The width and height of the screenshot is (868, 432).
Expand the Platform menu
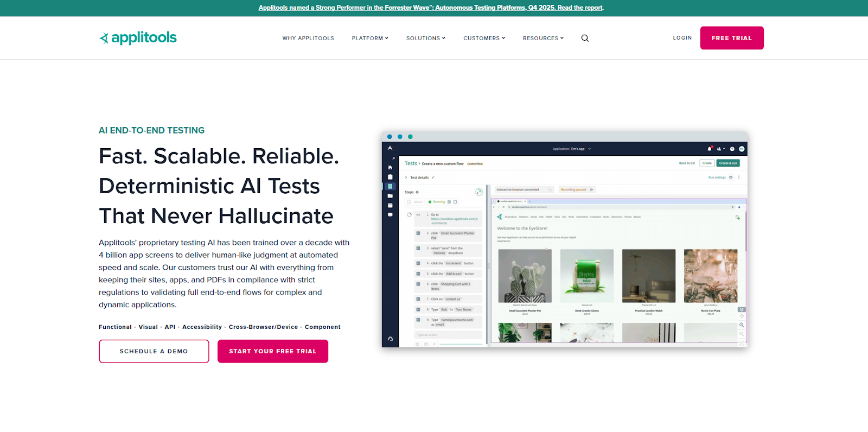coord(370,38)
